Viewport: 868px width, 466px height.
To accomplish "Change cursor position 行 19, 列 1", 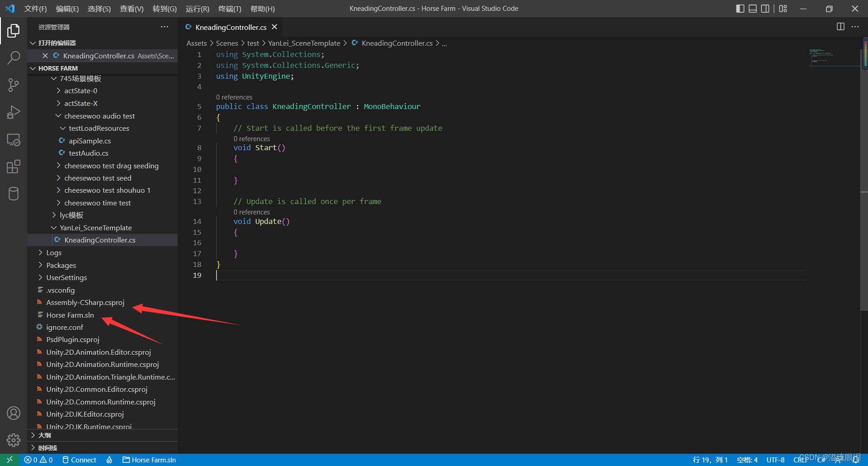I will pos(710,460).
